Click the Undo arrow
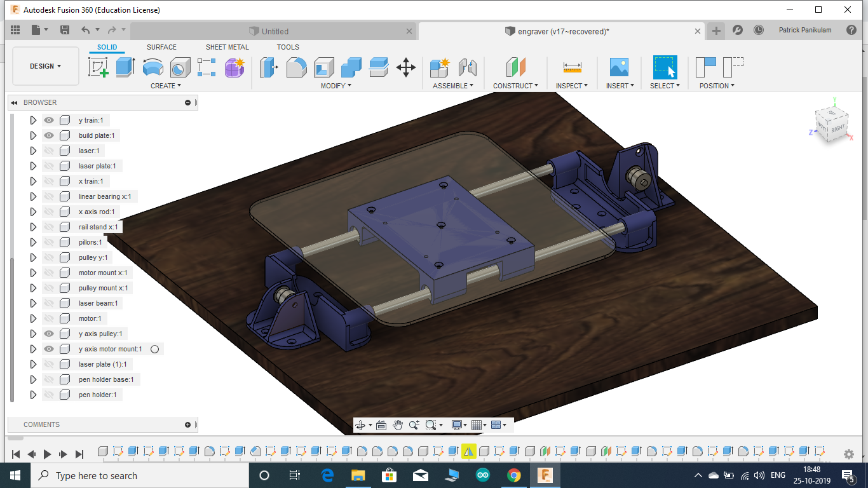This screenshot has width=868, height=488. pos(86,30)
